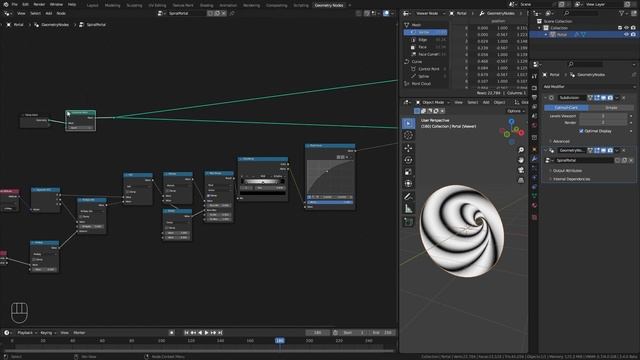Open the Edit menu
640x360 pixels.
pyautogui.click(x=25, y=4)
